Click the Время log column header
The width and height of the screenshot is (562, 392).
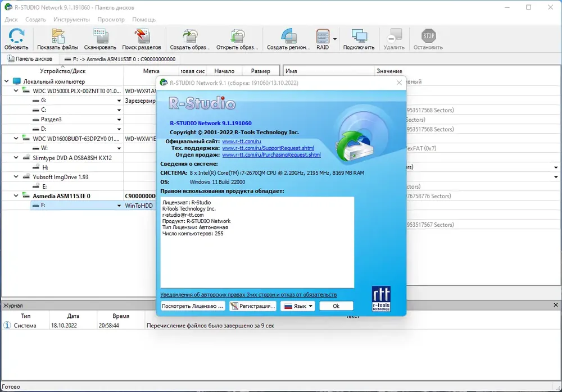tap(121, 316)
